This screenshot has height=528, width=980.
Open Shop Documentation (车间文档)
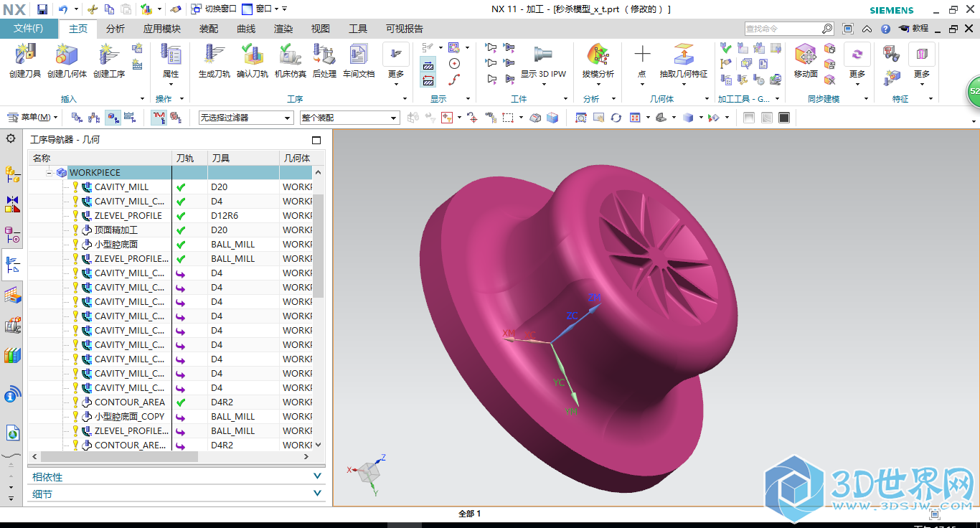[x=359, y=60]
